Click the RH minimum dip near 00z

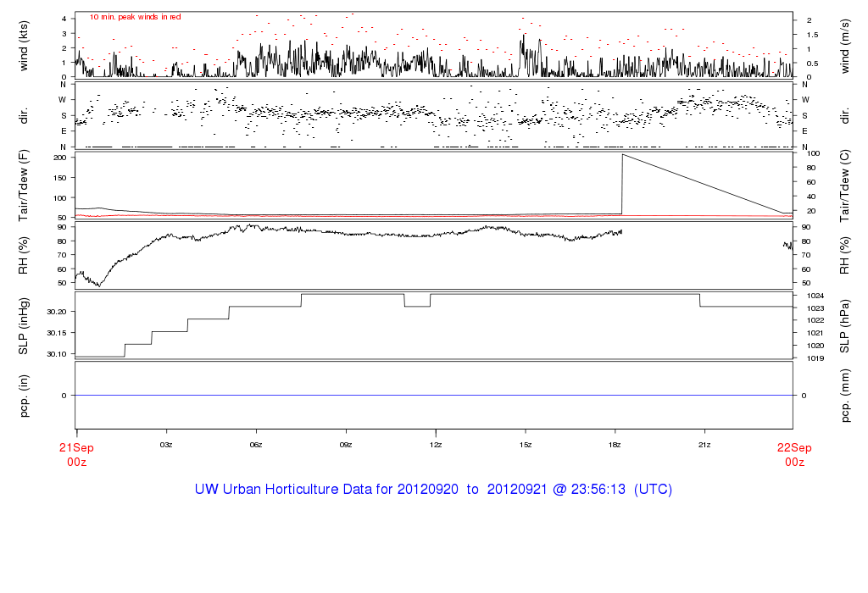pyautogui.click(x=100, y=285)
